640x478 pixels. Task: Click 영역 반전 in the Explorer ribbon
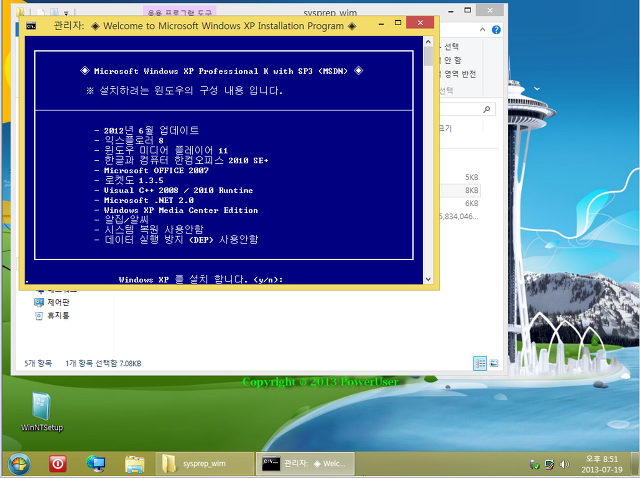(460, 74)
